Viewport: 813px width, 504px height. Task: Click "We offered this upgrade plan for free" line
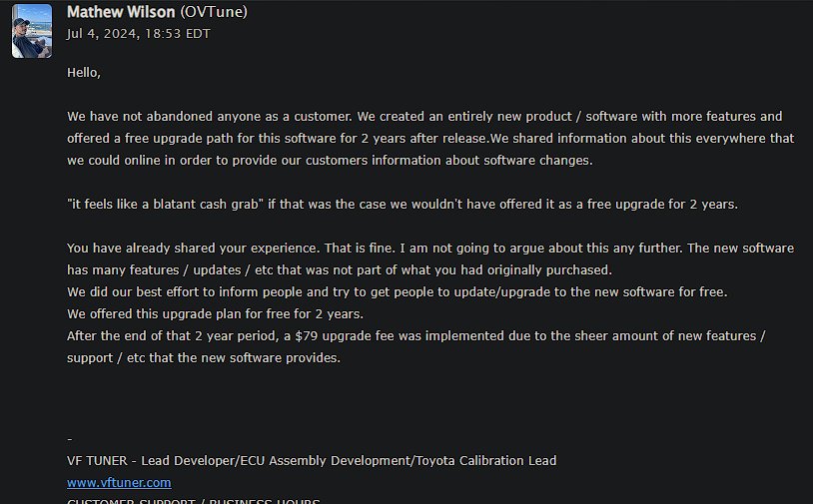[x=215, y=314]
